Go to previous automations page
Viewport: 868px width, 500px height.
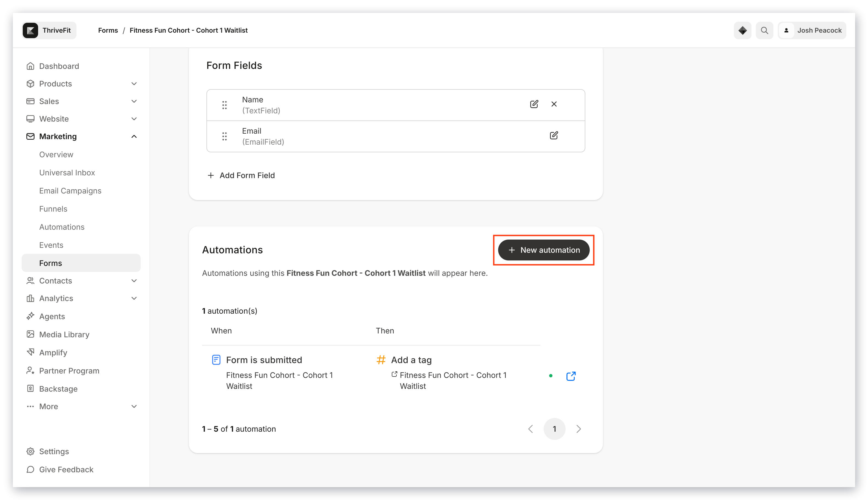click(531, 429)
